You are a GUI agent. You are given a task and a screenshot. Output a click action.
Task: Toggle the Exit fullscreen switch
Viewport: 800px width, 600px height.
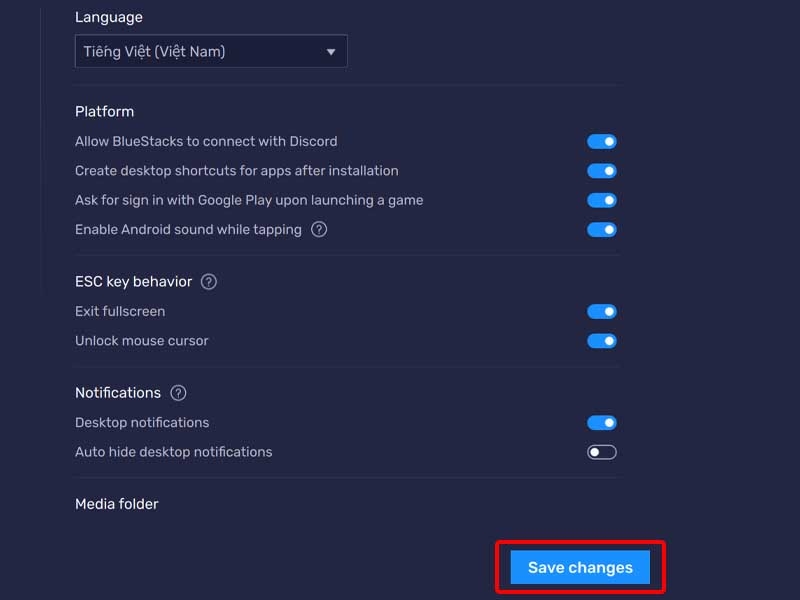pos(602,312)
